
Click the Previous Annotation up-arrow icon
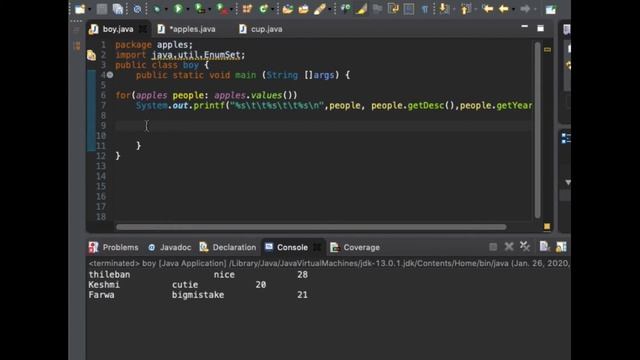pos(465,9)
